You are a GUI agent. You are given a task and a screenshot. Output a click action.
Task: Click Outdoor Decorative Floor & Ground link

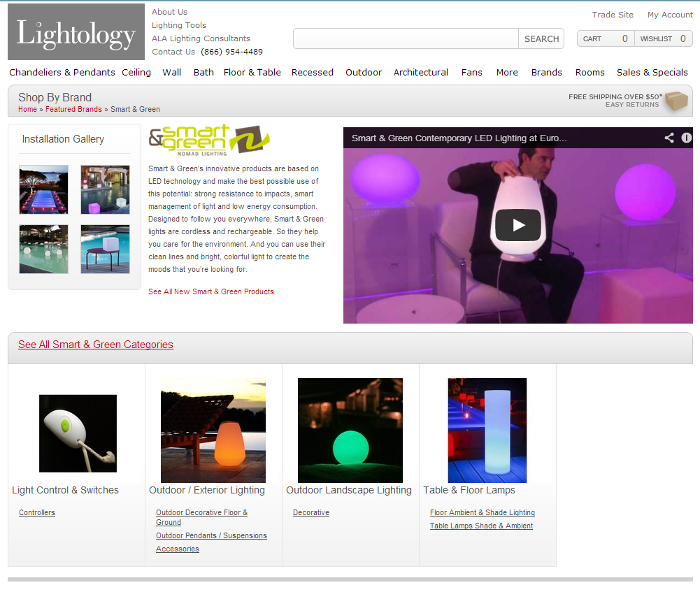201,517
